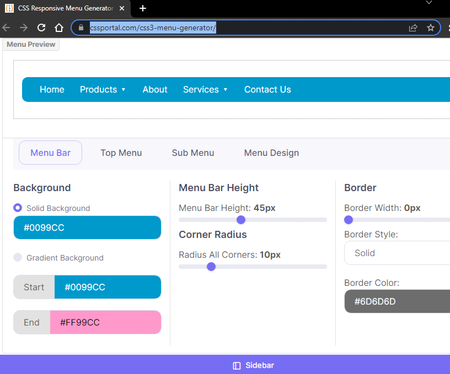
Task: Switch to the Menu Design tab
Action: click(272, 153)
